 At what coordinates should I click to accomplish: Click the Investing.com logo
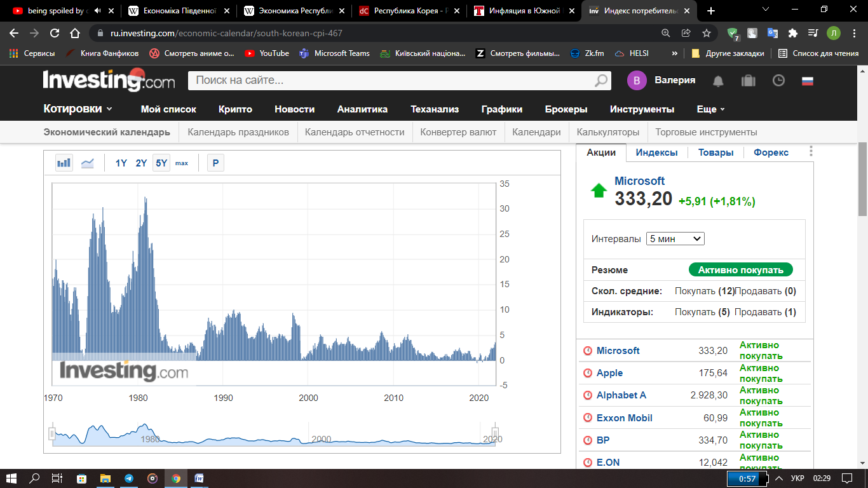coord(109,81)
